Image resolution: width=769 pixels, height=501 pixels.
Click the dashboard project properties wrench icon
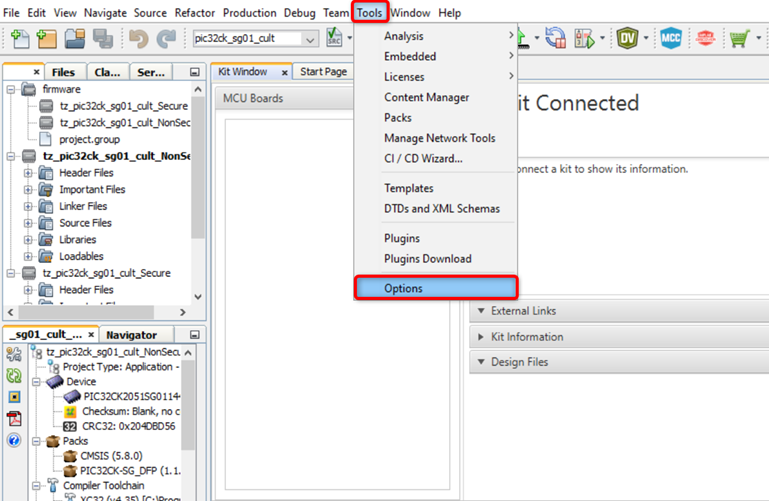(14, 354)
